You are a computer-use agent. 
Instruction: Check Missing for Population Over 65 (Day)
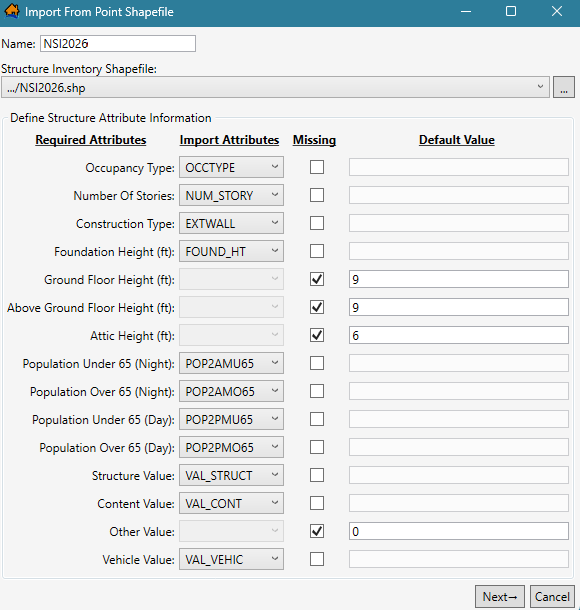(317, 447)
